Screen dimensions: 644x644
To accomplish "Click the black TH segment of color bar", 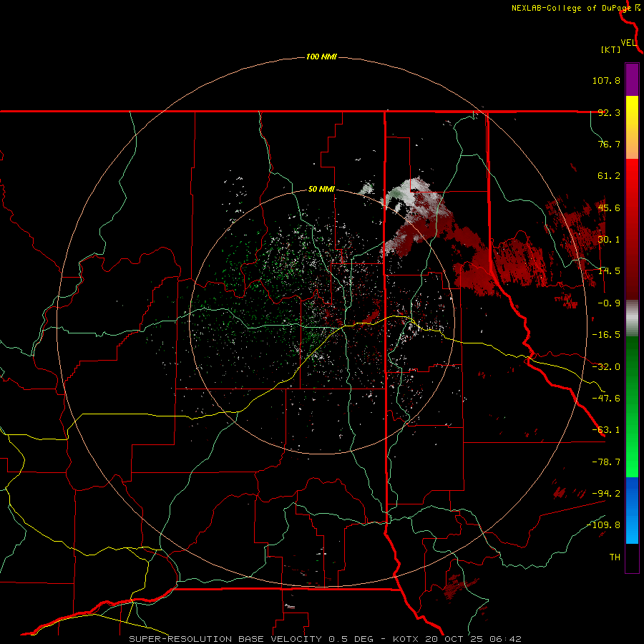I will pyautogui.click(x=632, y=557).
